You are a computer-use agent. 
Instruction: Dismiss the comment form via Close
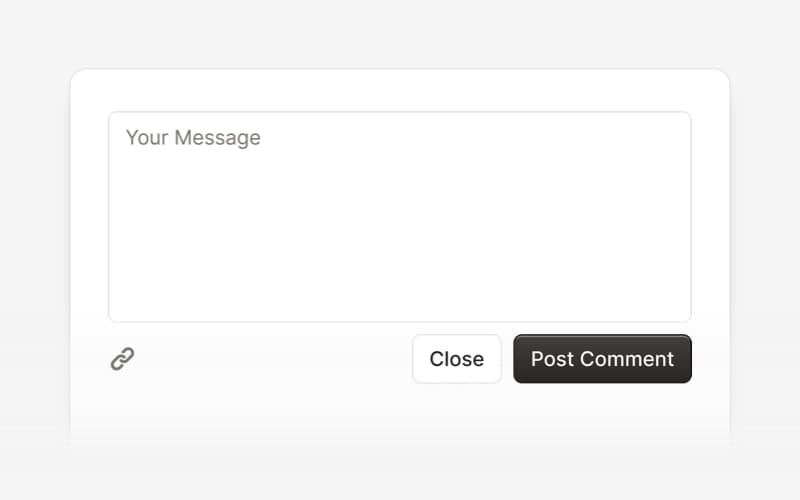(x=457, y=359)
